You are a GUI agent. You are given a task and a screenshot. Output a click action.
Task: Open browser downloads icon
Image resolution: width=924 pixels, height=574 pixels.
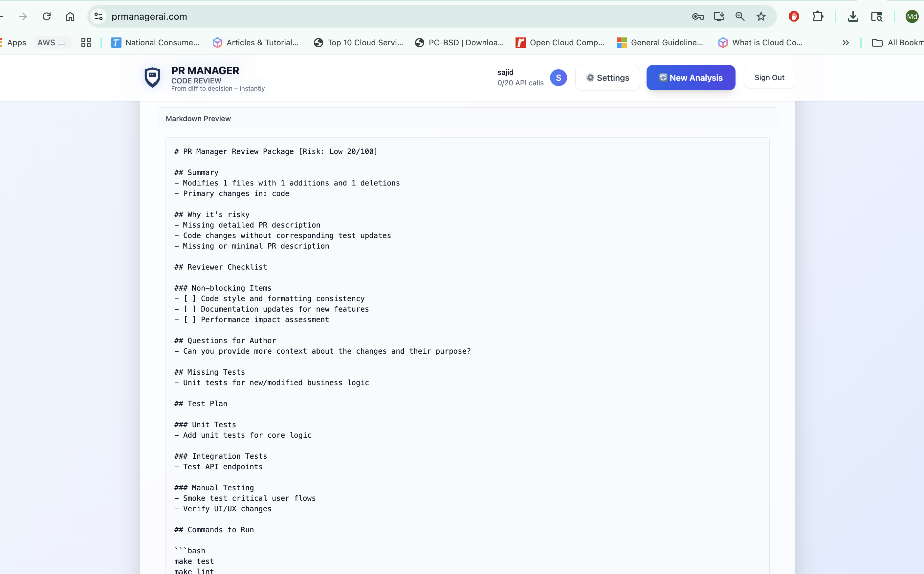click(853, 16)
